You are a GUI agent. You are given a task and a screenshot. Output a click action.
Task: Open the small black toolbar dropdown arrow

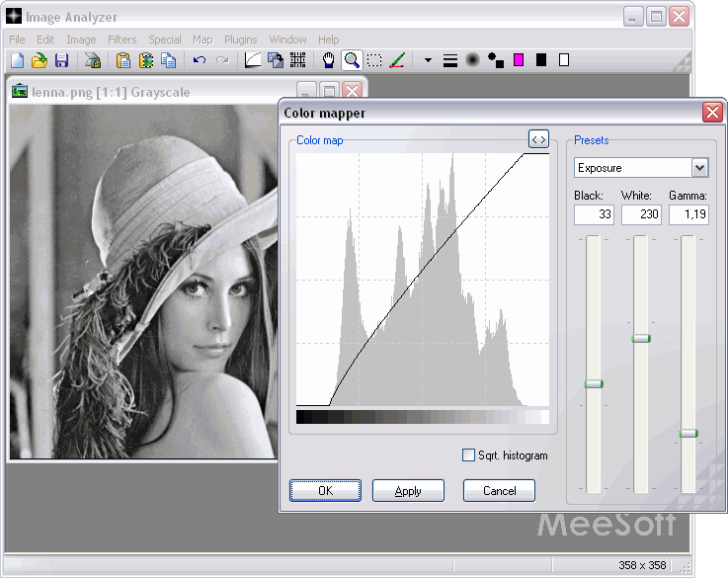[428, 60]
